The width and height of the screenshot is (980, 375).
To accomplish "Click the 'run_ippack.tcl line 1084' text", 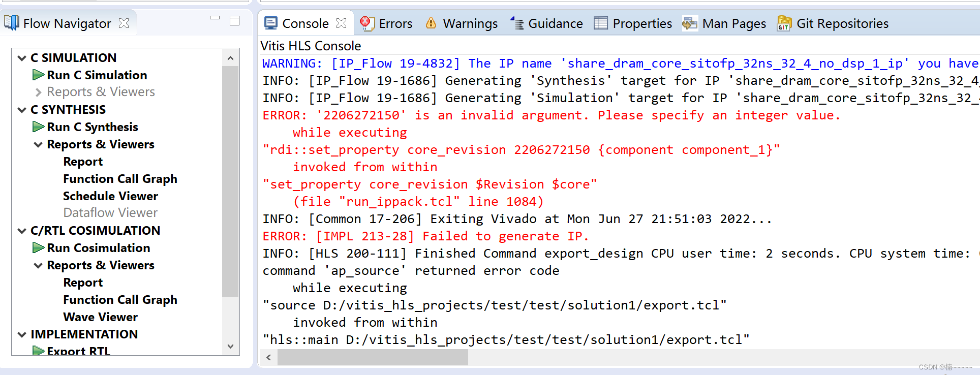I will (x=418, y=201).
